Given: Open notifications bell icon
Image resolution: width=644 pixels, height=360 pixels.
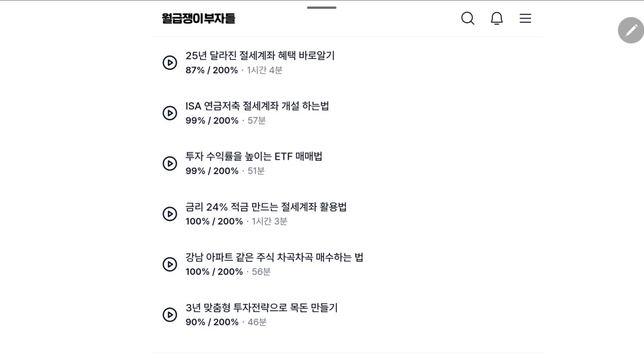Looking at the screenshot, I should [496, 18].
